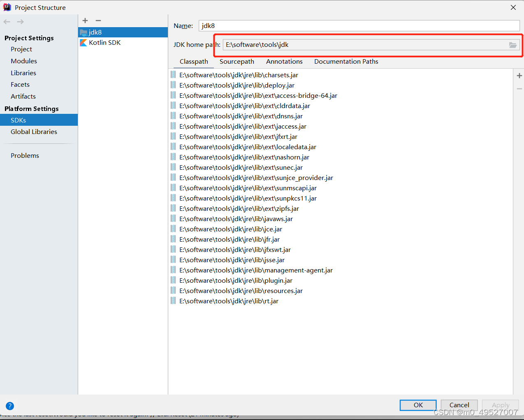Click the jdk8 folder icon
Image resolution: width=524 pixels, height=420 pixels.
click(x=84, y=32)
